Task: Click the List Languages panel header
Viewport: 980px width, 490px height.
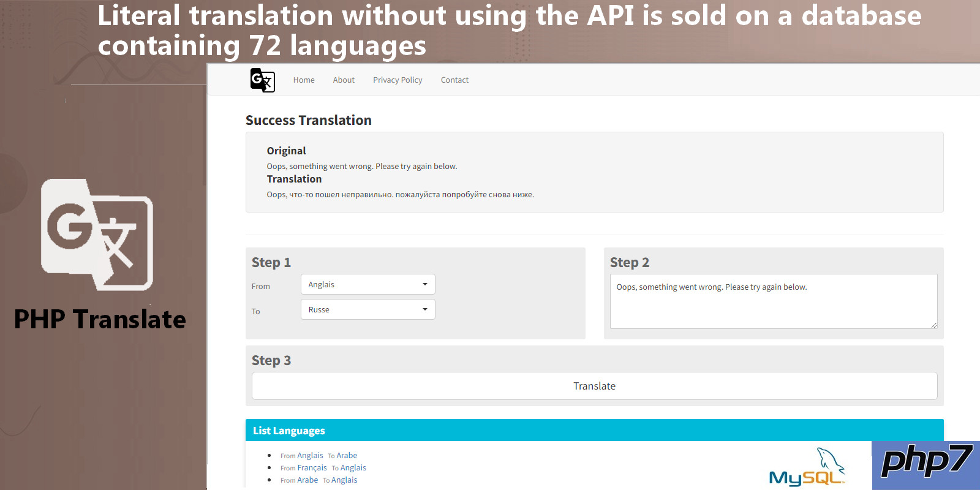Action: pyautogui.click(x=594, y=431)
